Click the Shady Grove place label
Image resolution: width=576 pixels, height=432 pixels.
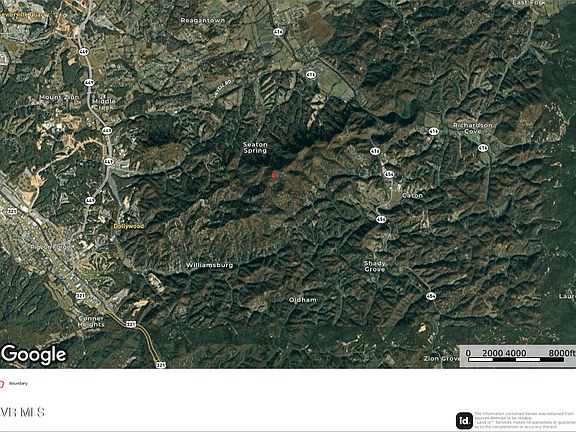[374, 266]
